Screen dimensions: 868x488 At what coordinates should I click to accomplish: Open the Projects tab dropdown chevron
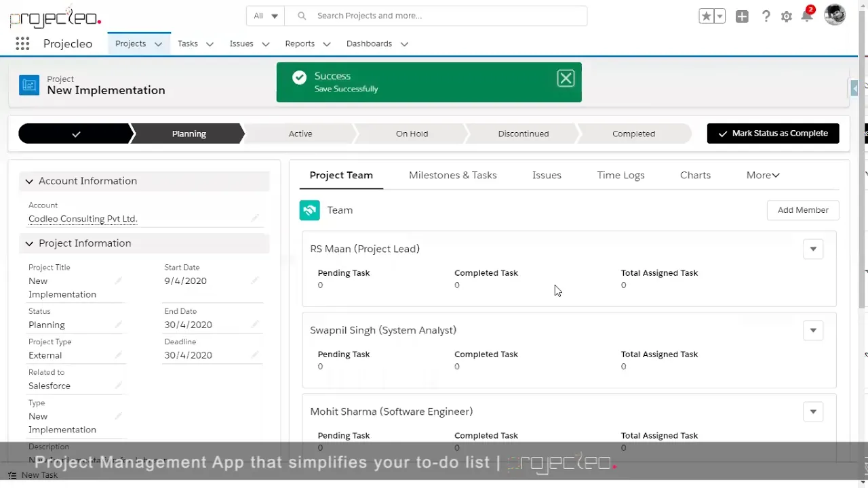[x=158, y=44]
